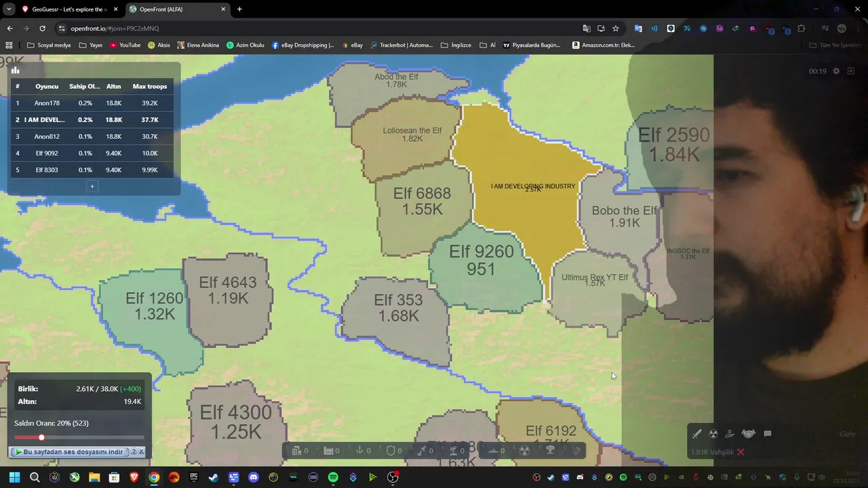Reload the page
The width and height of the screenshot is (868, 488).
pos(42,28)
